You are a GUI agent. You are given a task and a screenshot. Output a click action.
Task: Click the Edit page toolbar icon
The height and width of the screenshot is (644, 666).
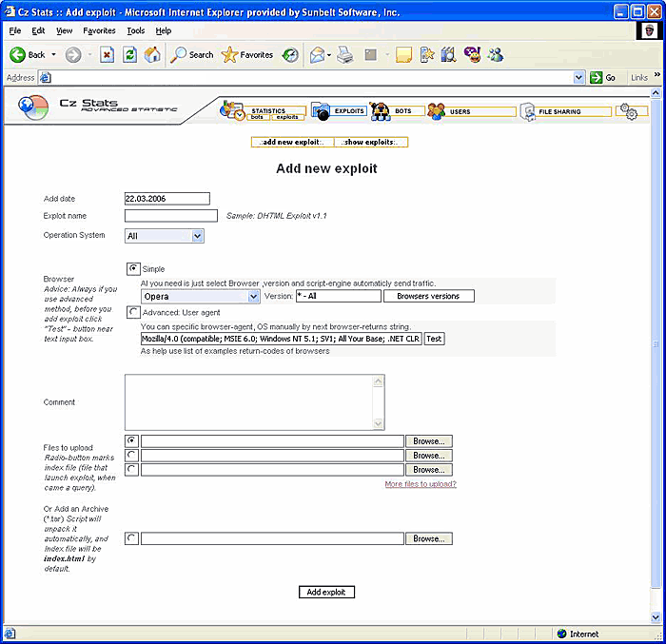(x=371, y=55)
